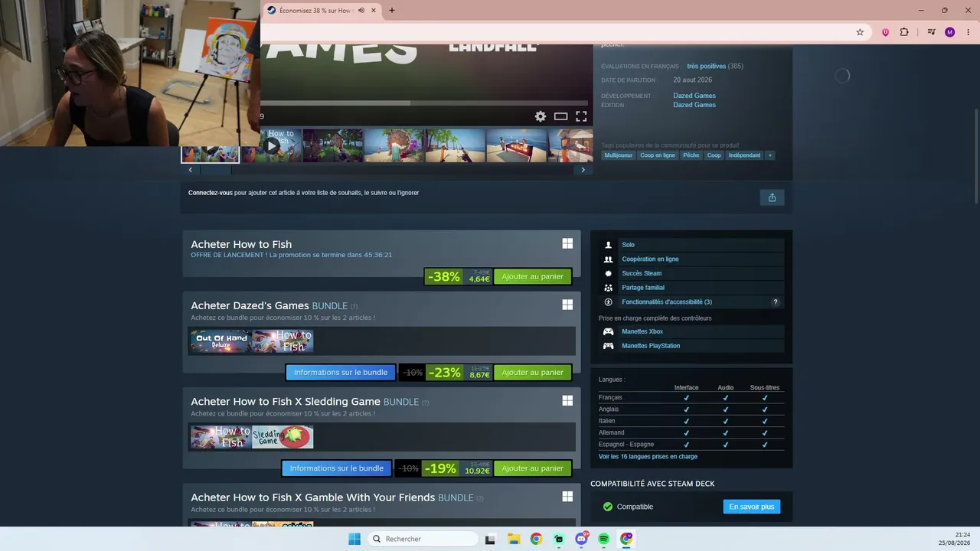980x551 pixels.
Task: Open the Connectez-vous sign-in link
Action: pos(210,193)
